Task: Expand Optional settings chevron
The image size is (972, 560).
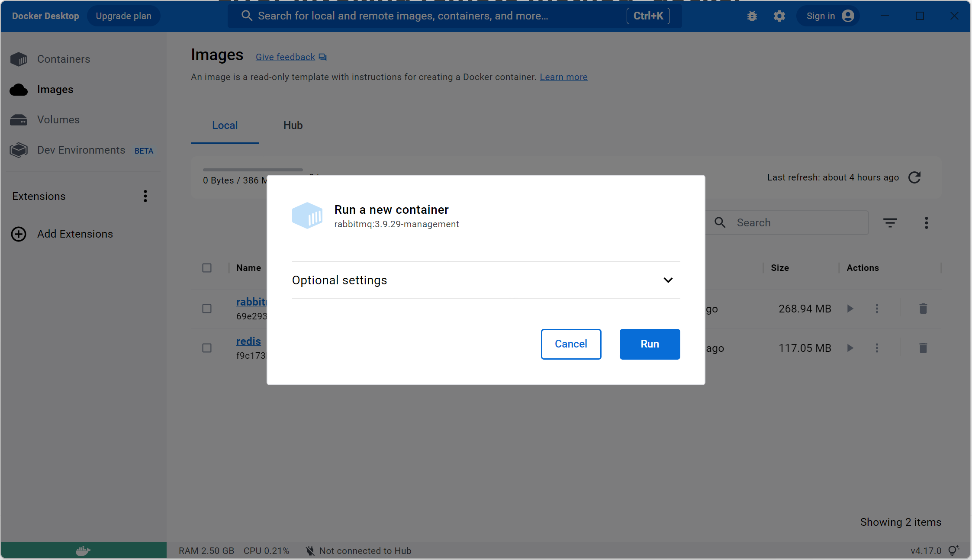Action: pyautogui.click(x=668, y=280)
